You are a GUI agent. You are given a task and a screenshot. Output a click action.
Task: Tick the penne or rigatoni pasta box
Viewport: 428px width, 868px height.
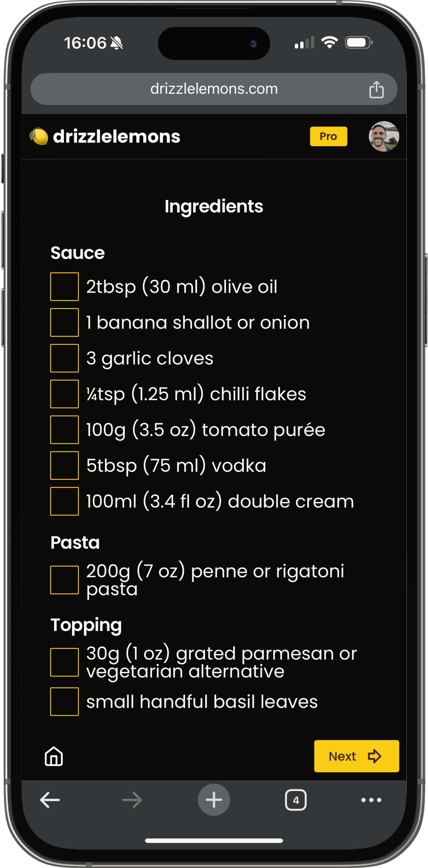pos(64,580)
